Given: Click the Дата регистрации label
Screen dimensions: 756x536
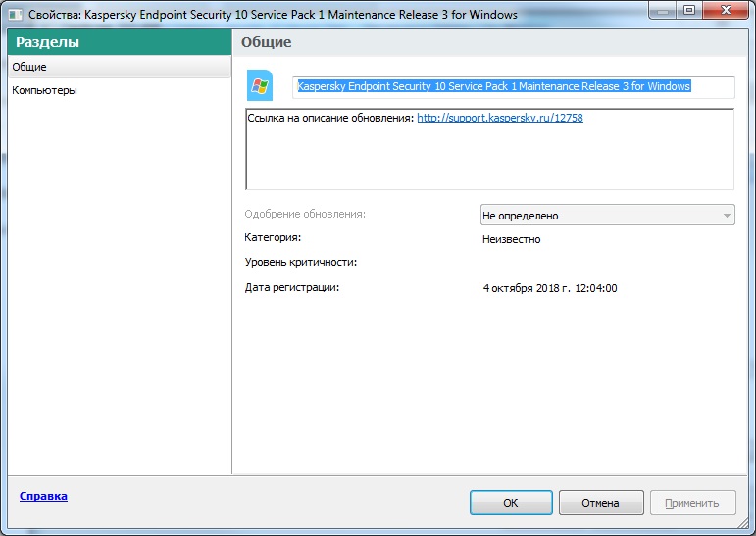Looking at the screenshot, I should pos(291,288).
